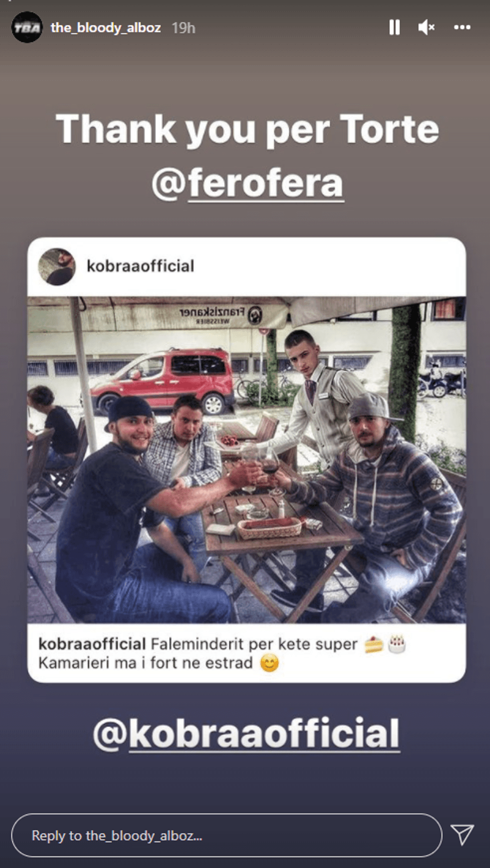Click the white header of embedded post

[246, 267]
